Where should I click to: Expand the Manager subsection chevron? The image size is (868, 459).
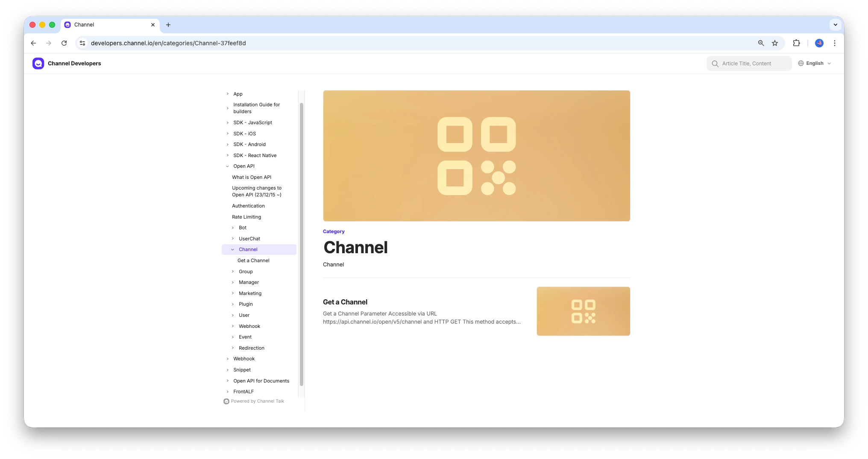click(233, 282)
